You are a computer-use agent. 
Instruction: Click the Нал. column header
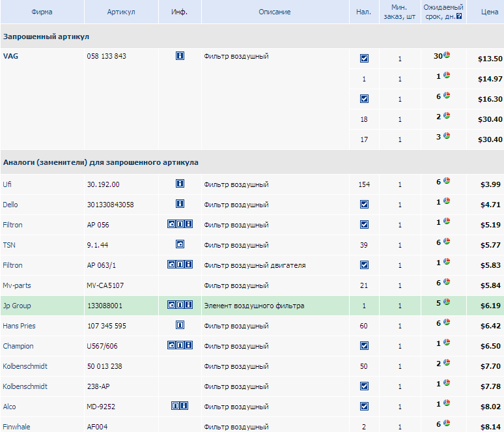click(363, 12)
